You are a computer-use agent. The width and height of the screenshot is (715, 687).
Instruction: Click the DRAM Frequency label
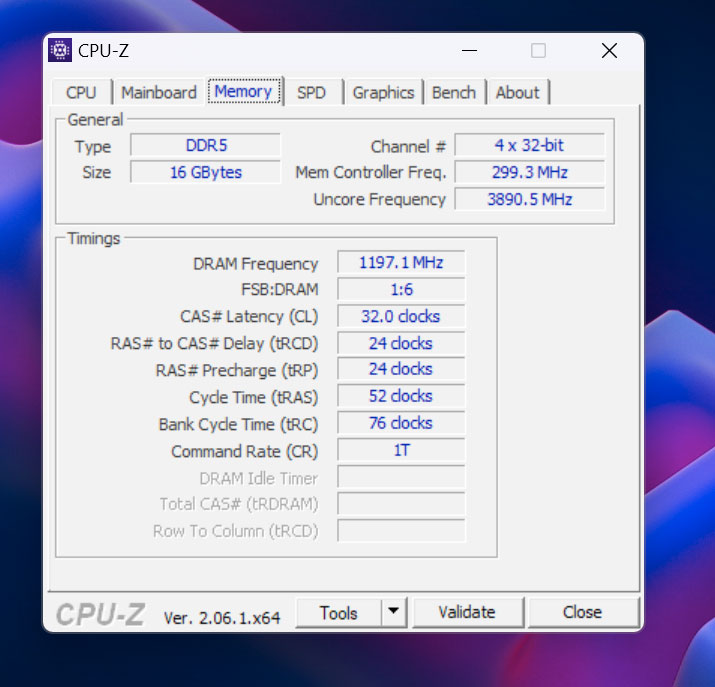tap(255, 264)
